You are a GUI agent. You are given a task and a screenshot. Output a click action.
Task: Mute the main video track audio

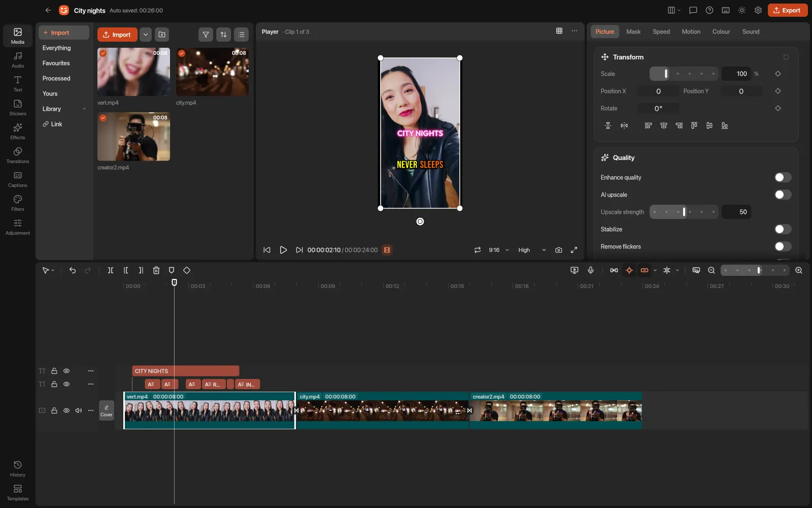[x=79, y=410]
